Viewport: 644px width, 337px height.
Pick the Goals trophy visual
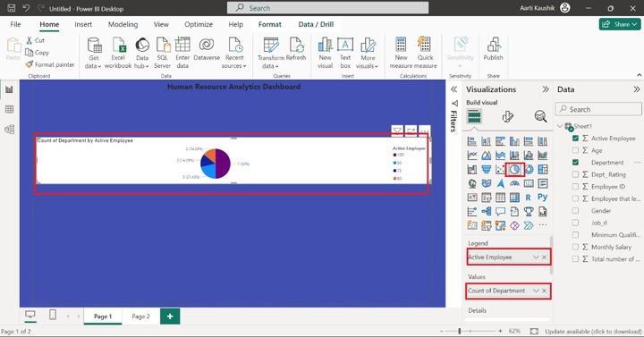click(529, 211)
